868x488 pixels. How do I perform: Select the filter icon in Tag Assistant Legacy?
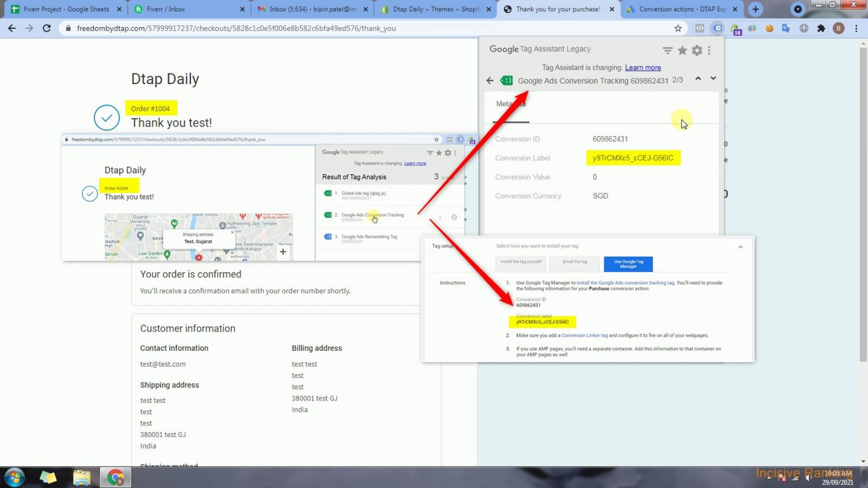coord(667,50)
